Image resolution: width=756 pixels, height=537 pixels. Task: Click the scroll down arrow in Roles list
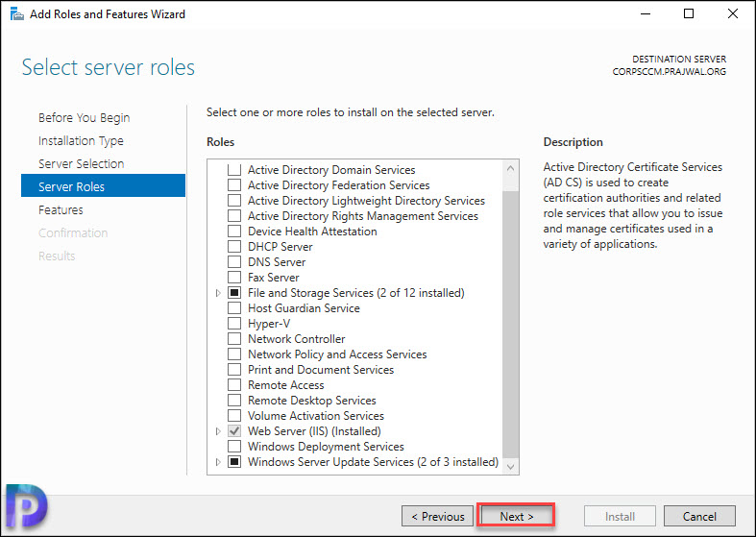(x=511, y=467)
